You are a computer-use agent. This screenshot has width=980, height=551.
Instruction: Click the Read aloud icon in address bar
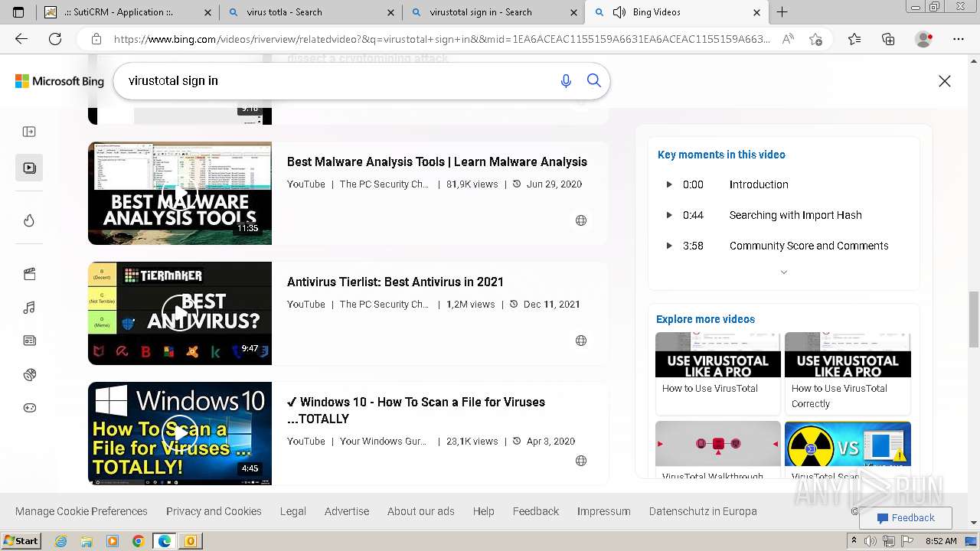pyautogui.click(x=788, y=39)
